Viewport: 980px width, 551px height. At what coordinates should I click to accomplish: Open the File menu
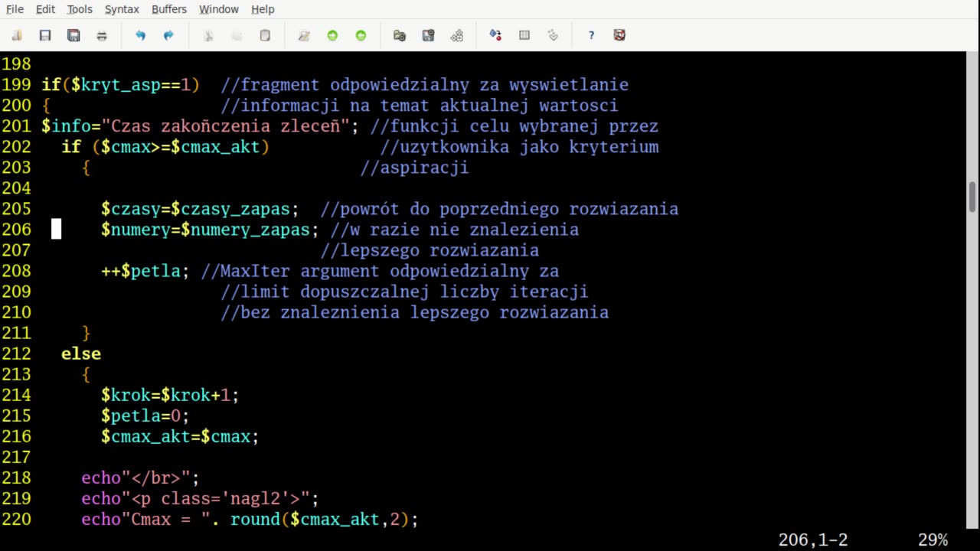(x=15, y=9)
